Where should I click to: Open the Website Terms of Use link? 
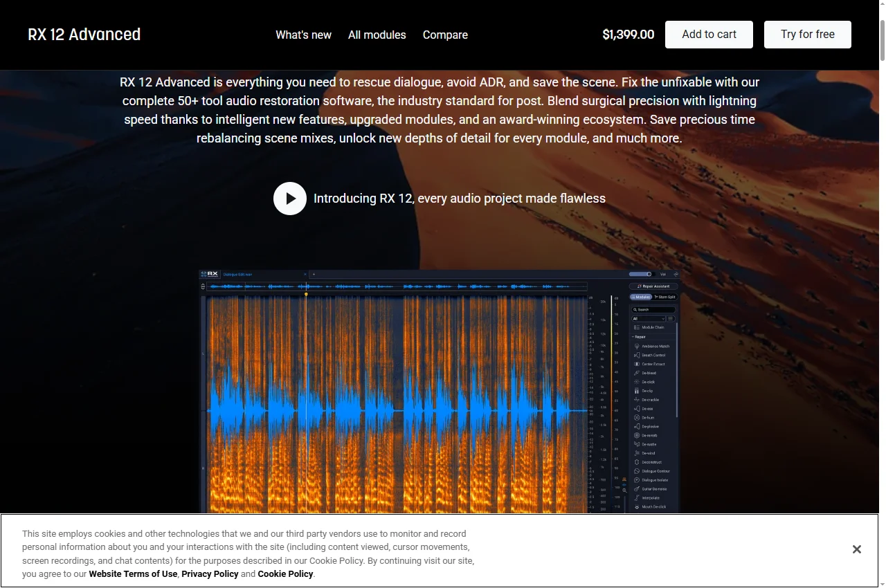point(133,574)
